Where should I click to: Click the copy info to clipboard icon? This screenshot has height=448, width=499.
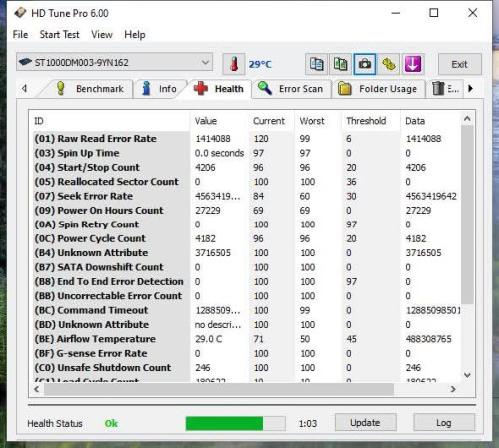tap(316, 64)
